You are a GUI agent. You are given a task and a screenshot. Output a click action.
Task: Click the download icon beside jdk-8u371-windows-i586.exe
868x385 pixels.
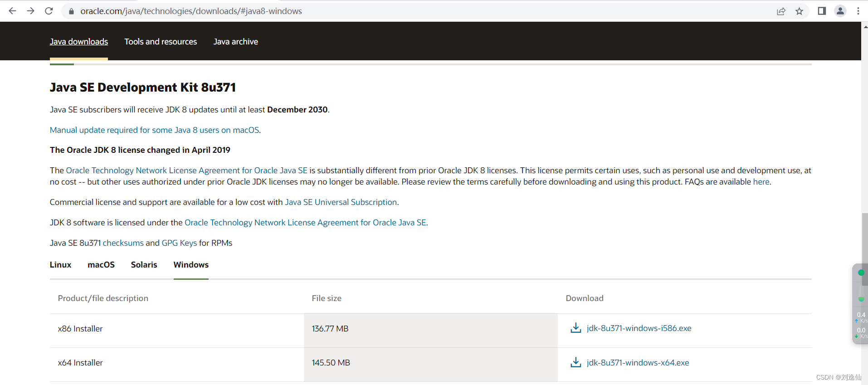coord(575,328)
